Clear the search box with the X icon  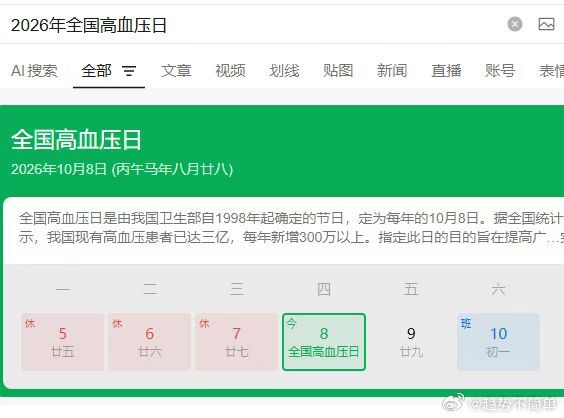click(x=515, y=24)
